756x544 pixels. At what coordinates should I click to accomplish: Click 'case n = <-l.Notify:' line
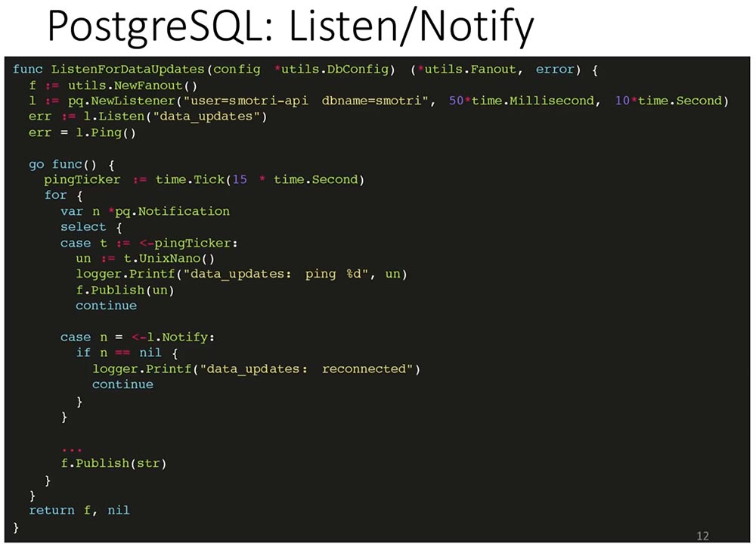point(138,337)
